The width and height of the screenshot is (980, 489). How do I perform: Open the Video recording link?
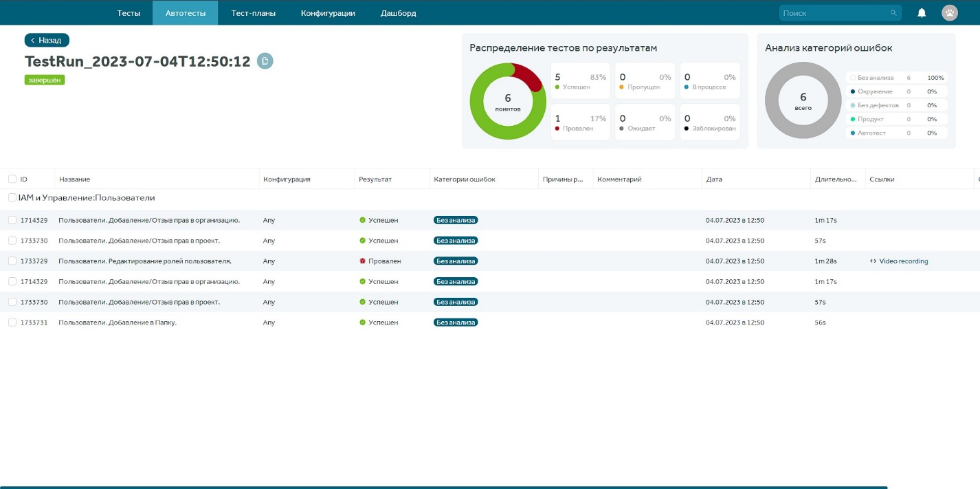click(x=904, y=261)
